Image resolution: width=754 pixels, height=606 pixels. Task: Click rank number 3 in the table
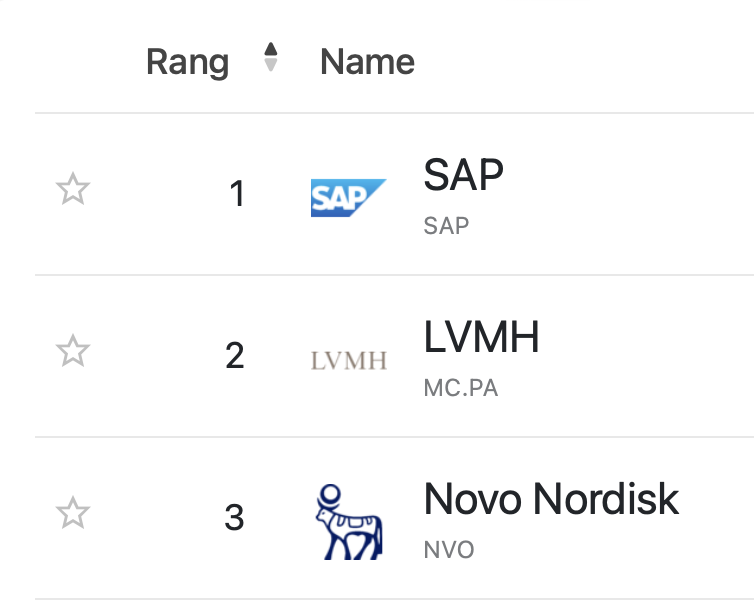click(x=234, y=518)
